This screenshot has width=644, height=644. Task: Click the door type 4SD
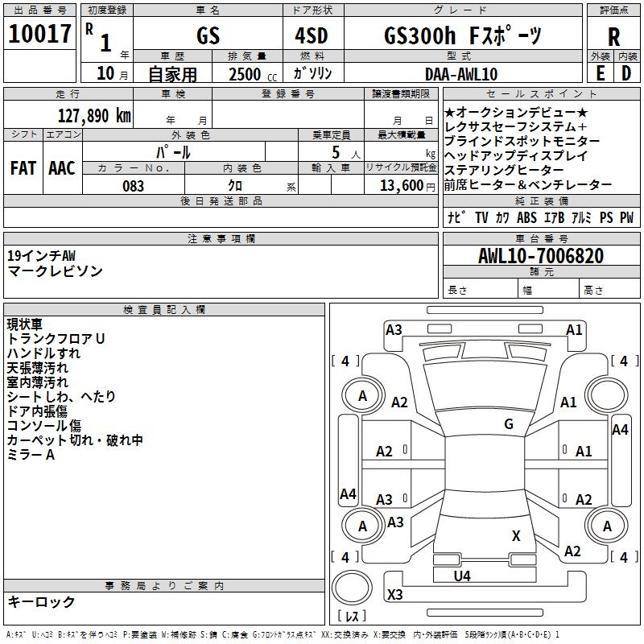[312, 36]
